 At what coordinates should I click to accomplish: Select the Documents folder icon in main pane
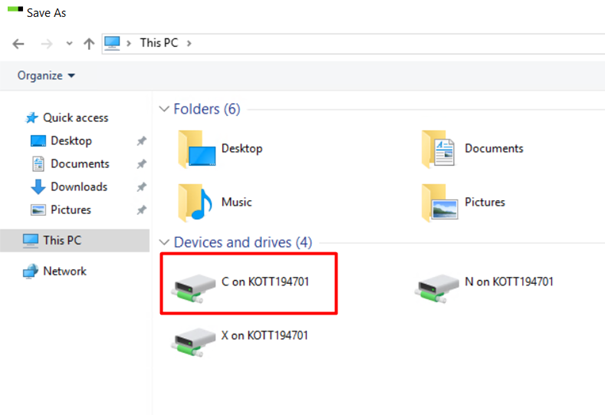tap(438, 149)
